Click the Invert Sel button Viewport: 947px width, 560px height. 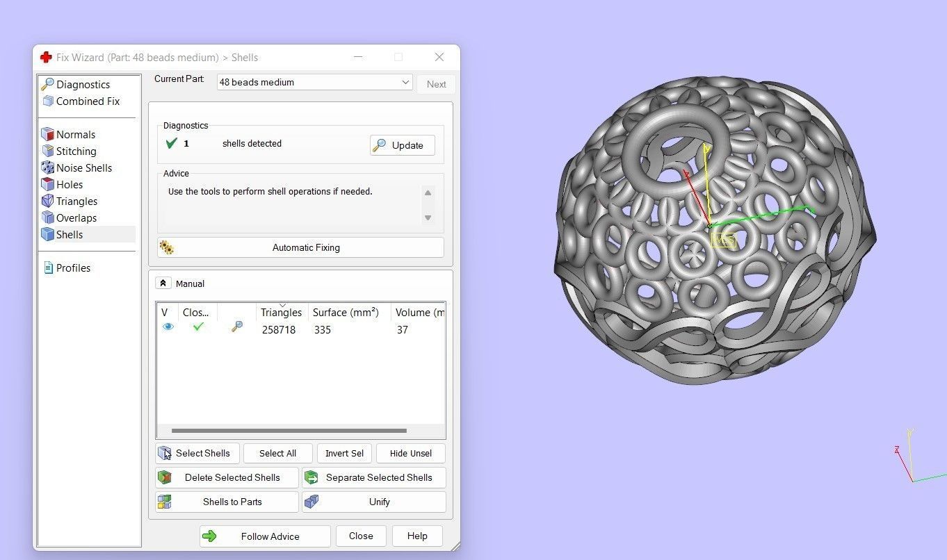point(344,453)
